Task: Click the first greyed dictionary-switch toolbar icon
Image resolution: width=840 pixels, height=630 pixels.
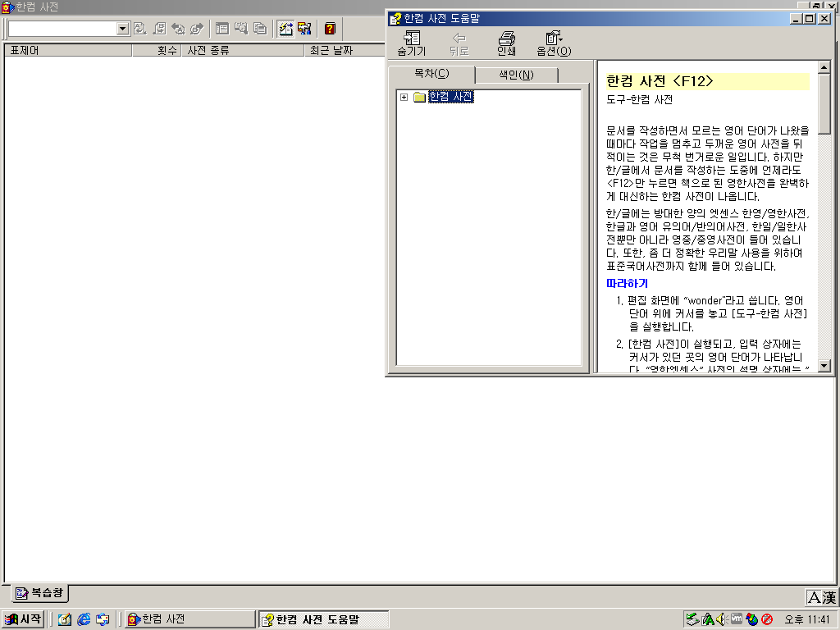Action: point(139,29)
